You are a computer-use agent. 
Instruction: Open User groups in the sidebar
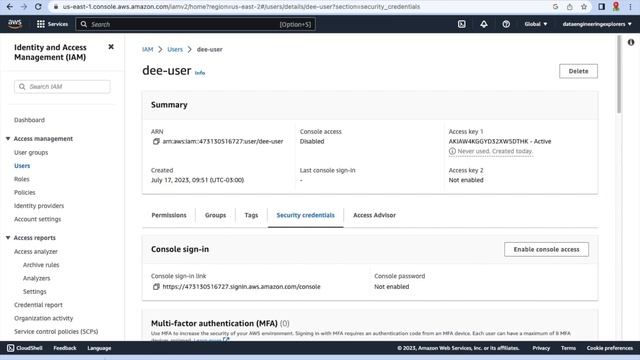pos(31,152)
